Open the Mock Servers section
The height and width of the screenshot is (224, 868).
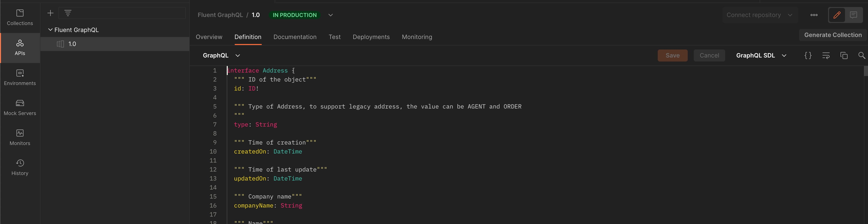point(20,107)
